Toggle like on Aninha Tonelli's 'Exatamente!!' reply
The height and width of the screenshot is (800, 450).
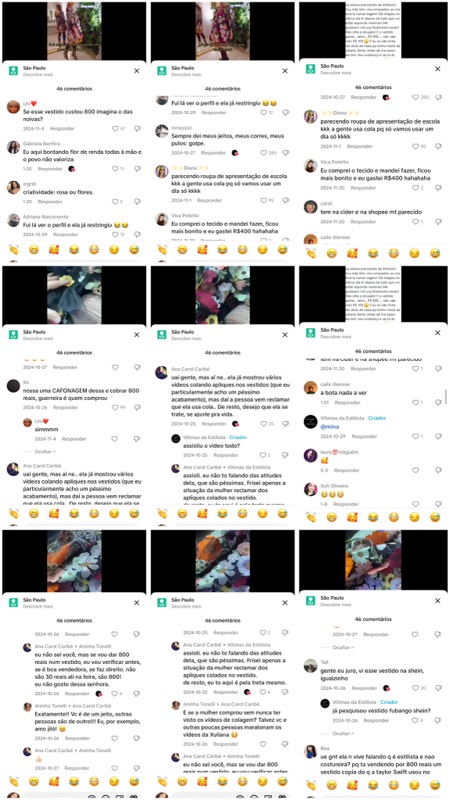click(x=115, y=738)
